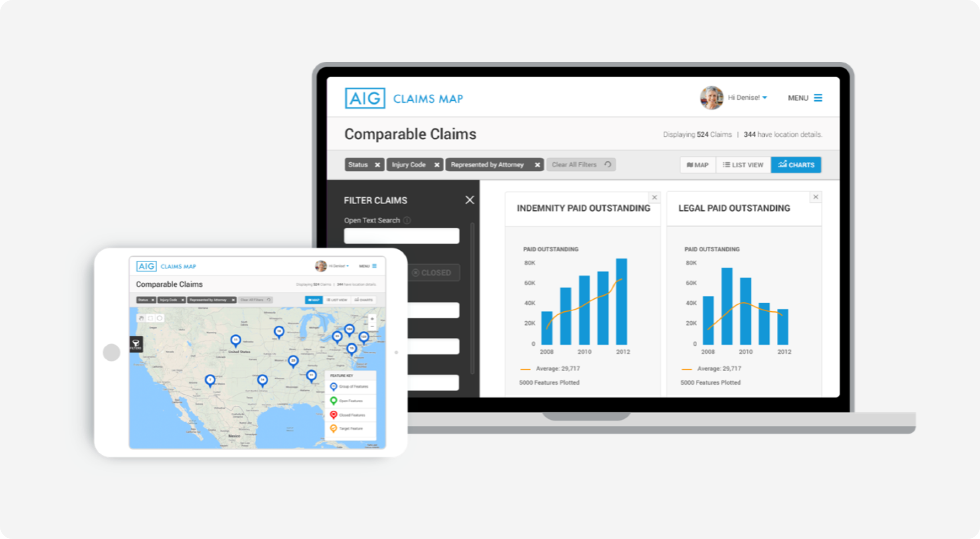Close the Filter Claims panel
This screenshot has height=539, width=980.
pyautogui.click(x=469, y=200)
